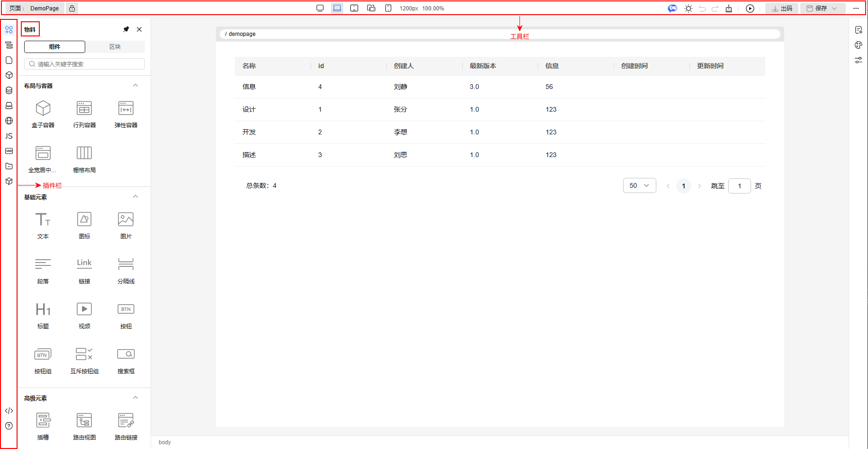Screen dimensions: 868x449
Task: Toggle the pin on materials panel
Action: [x=126, y=29]
